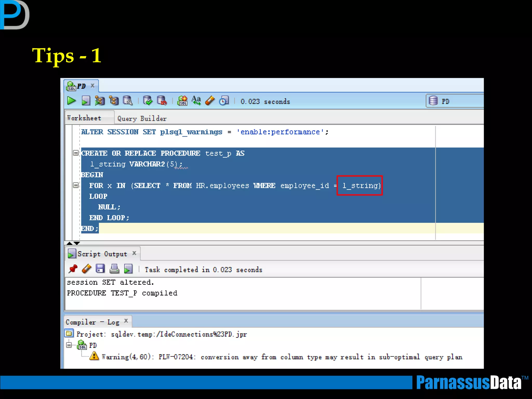
Task: Print the script output using the printer icon
Action: coord(114,269)
